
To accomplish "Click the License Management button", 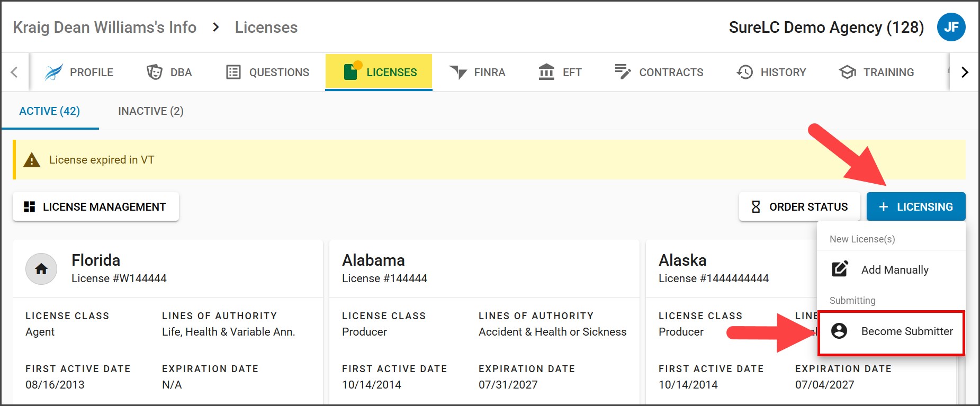I will click(x=96, y=206).
